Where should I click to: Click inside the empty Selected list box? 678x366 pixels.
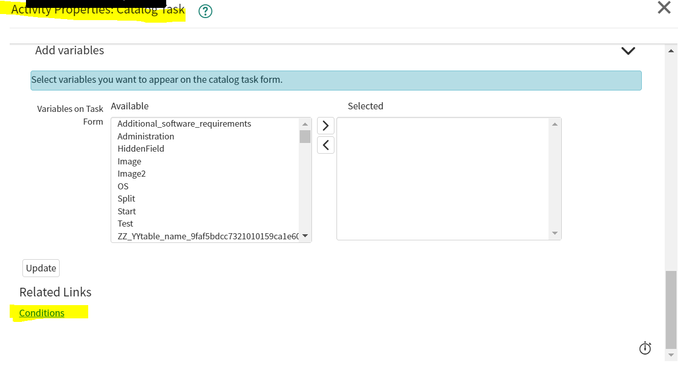444,179
